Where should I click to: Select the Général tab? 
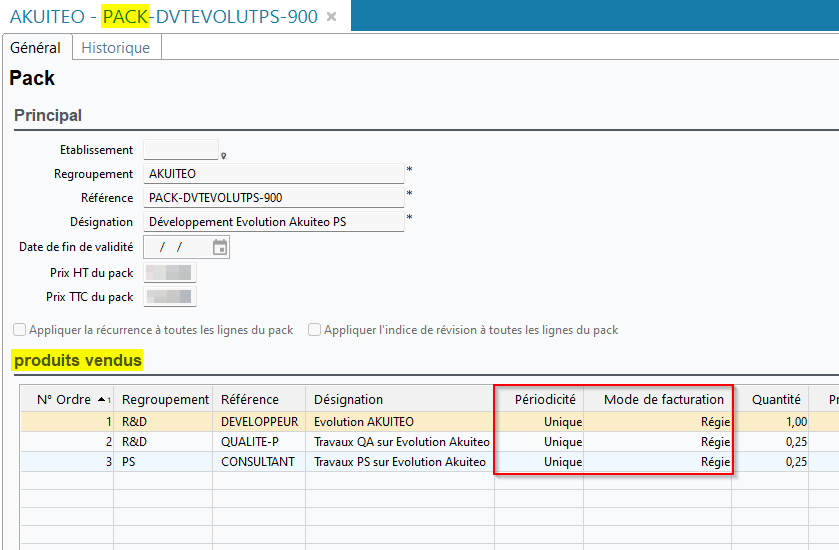[x=35, y=48]
